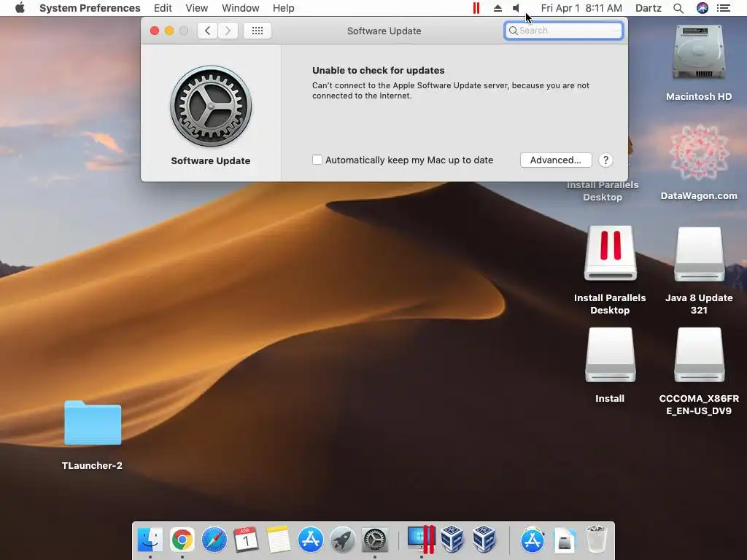Open Notes app in the Dock

click(x=278, y=540)
